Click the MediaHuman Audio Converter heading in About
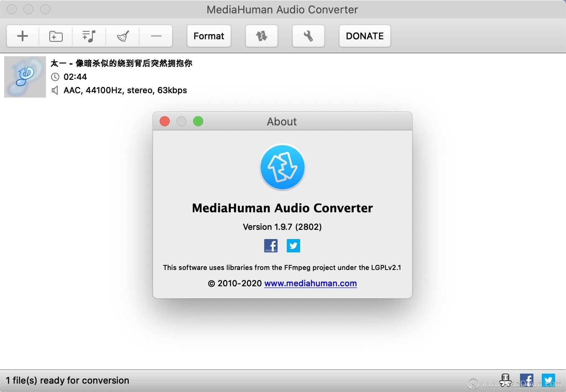Screen dimensions: 566x392 click(283, 208)
